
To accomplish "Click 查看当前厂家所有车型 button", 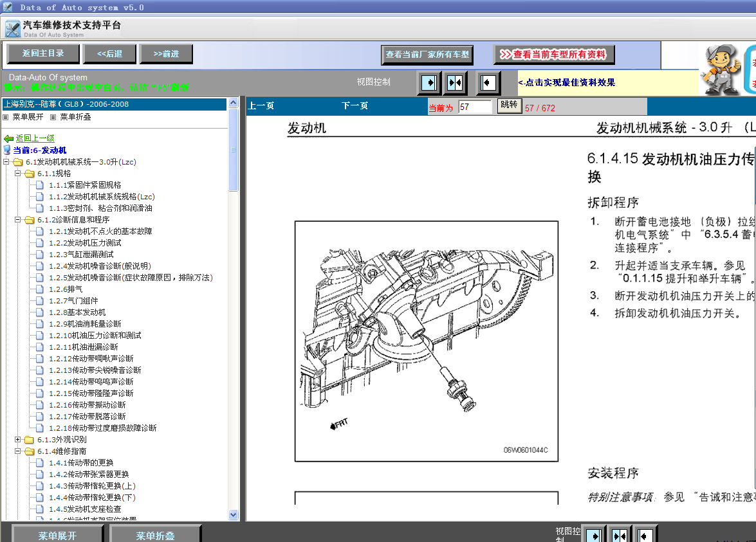I will (427, 55).
